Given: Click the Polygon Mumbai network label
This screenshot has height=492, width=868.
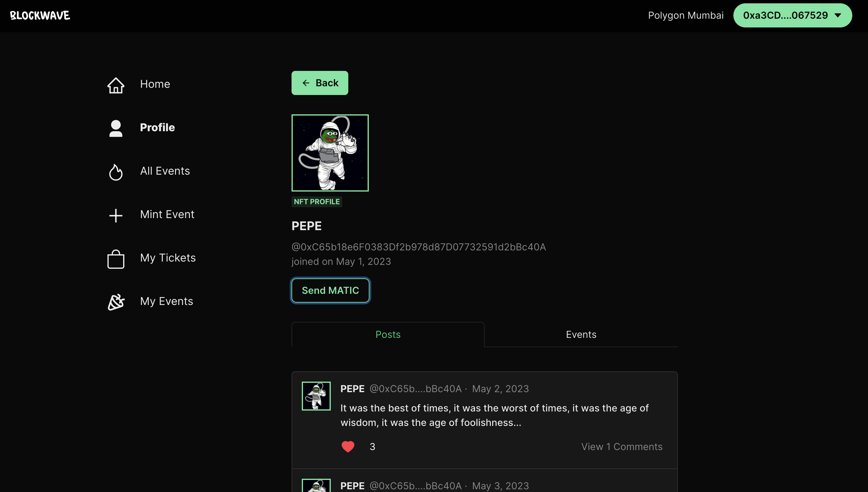Looking at the screenshot, I should pyautogui.click(x=685, y=16).
